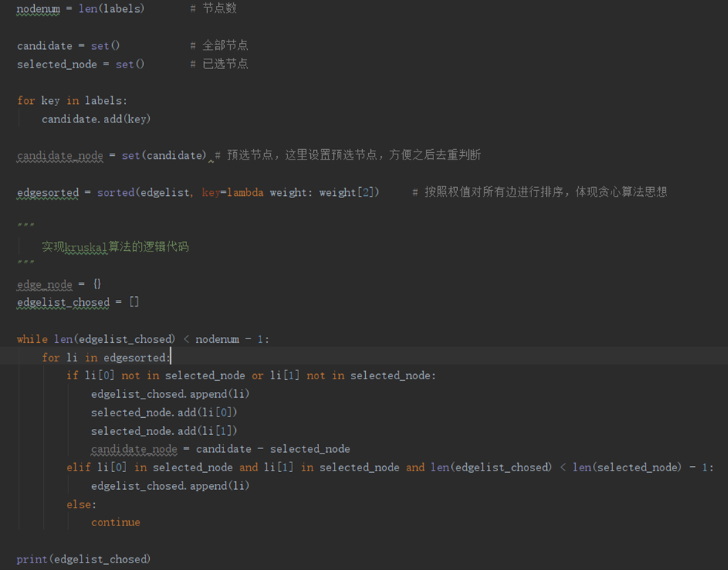Select the sorted function in edgesorted line
The width and height of the screenshot is (728, 570).
click(115, 191)
